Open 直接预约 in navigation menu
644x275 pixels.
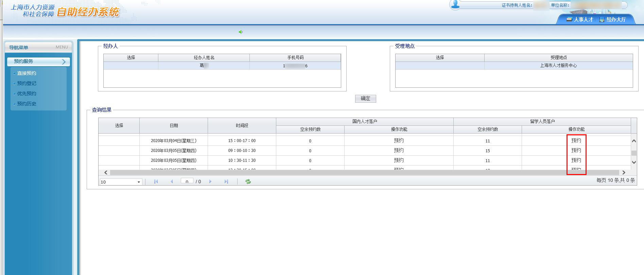coord(27,73)
